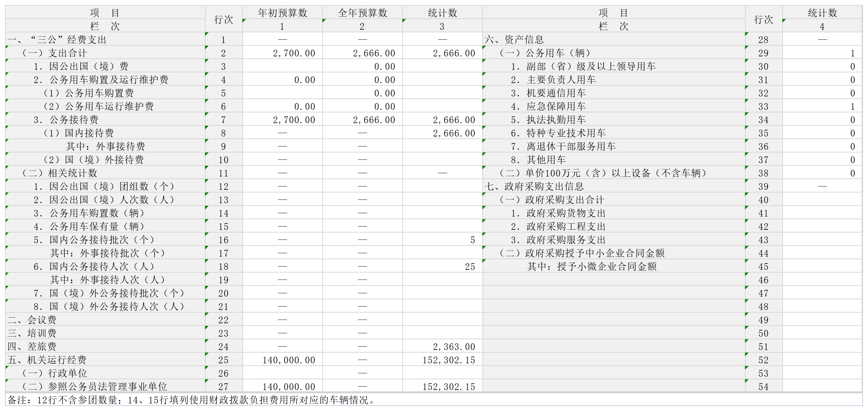Select right-side 统计数 column header
Viewport: 868px width, 411px height.
(822, 12)
